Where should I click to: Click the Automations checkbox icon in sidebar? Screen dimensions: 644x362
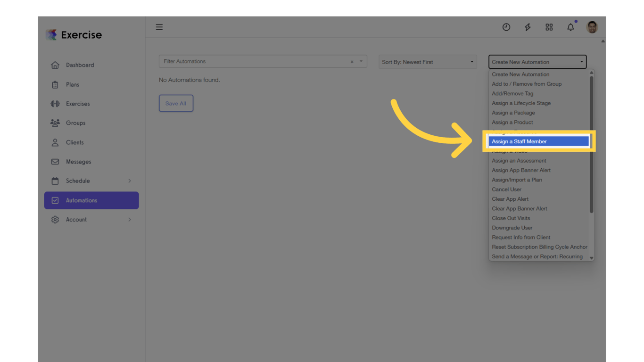[x=55, y=200]
